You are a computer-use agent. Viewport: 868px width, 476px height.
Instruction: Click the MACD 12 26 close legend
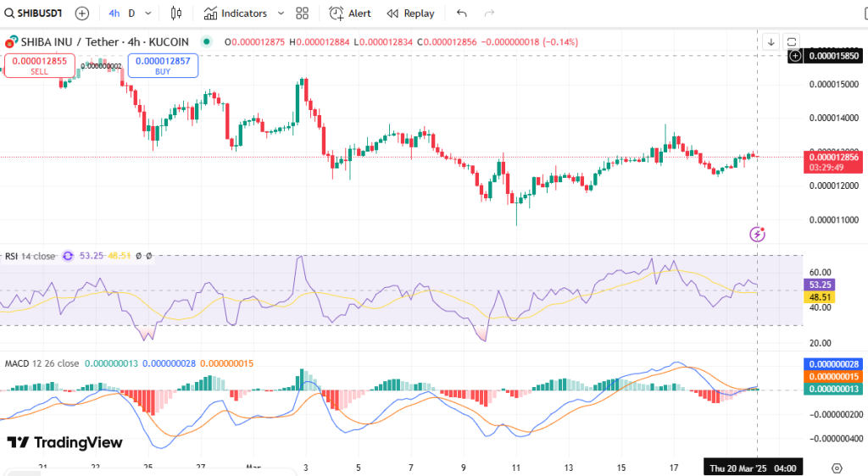[42, 363]
